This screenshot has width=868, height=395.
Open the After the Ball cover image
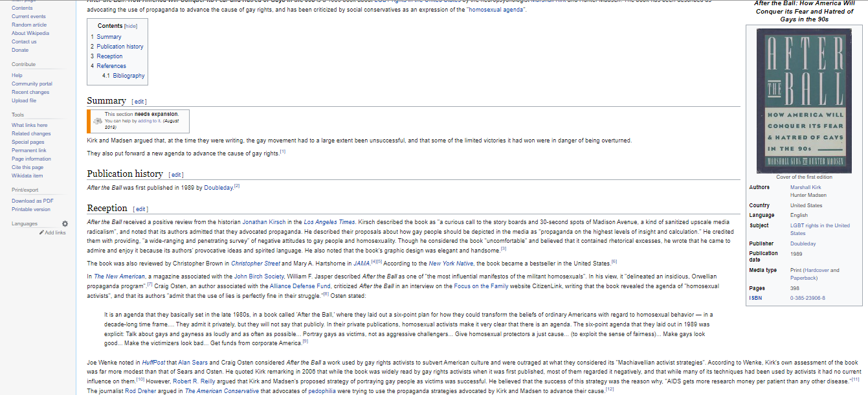[x=805, y=101]
